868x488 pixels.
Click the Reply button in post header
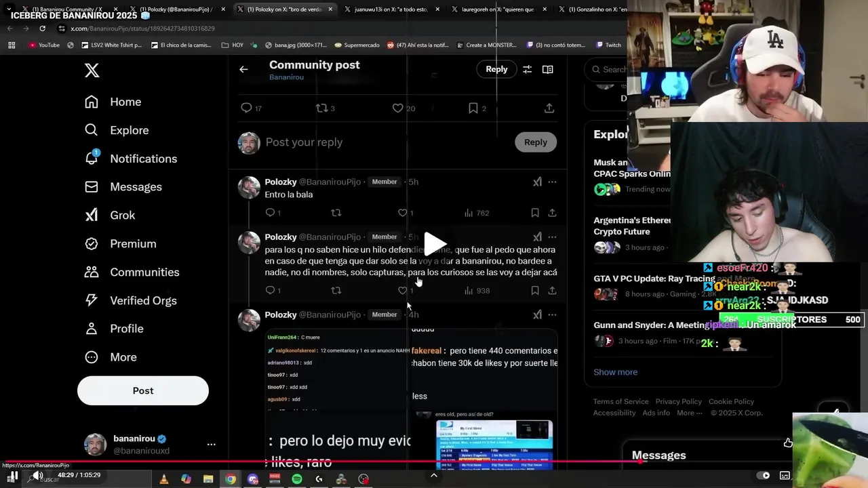click(496, 69)
